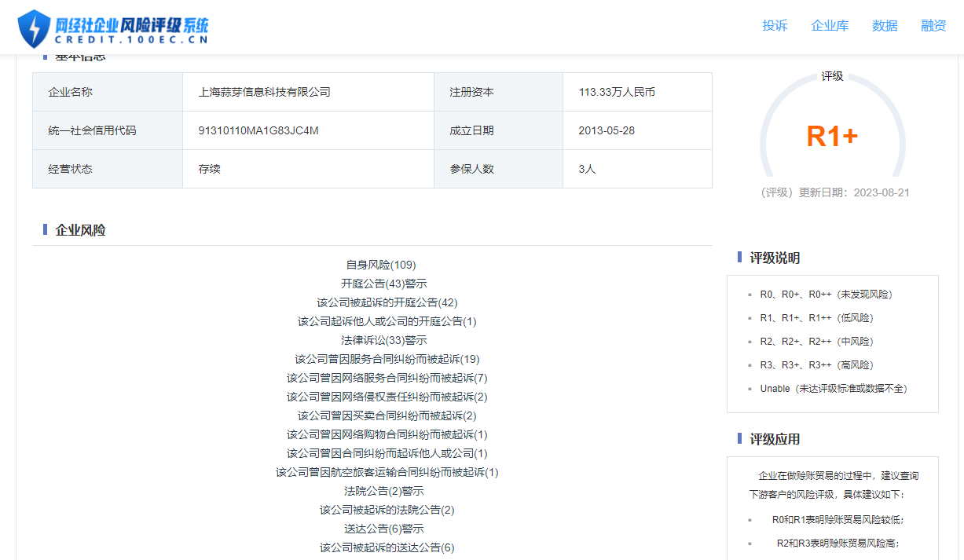964x560 pixels.
Task: Open the 数据 navigation link
Action: [x=885, y=26]
